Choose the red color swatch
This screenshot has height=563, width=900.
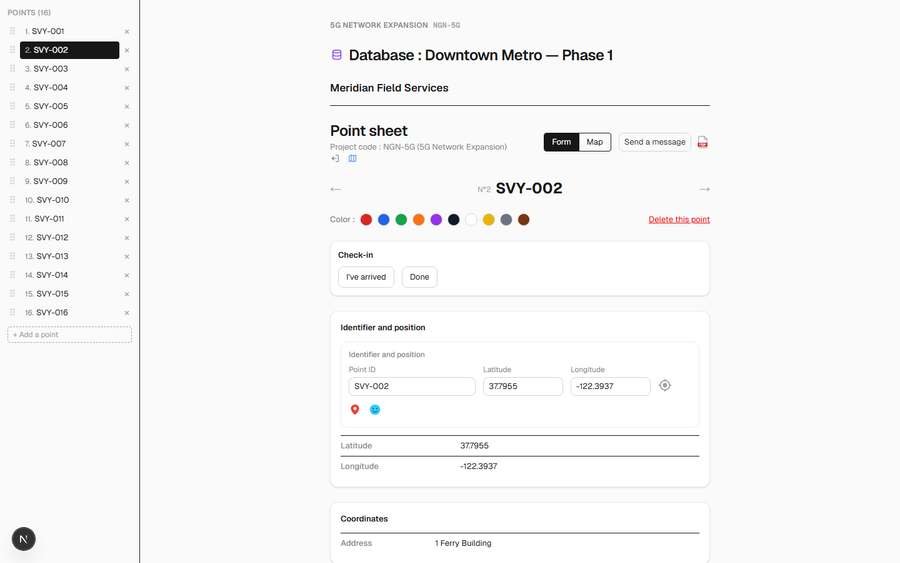pyautogui.click(x=366, y=219)
